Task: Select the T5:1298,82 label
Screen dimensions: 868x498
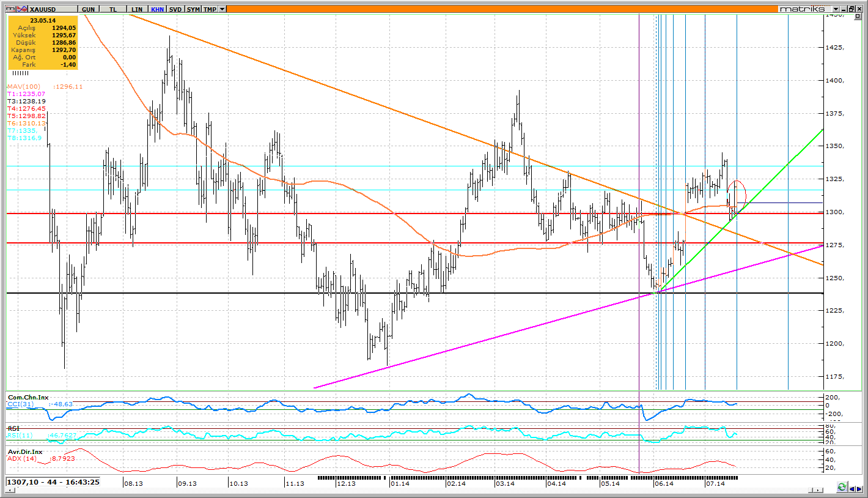Action: click(26, 116)
